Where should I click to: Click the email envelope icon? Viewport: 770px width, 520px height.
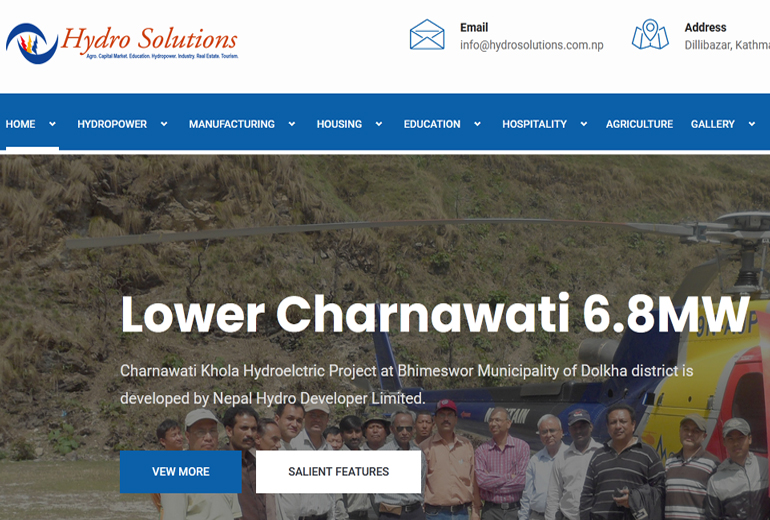tap(427, 35)
